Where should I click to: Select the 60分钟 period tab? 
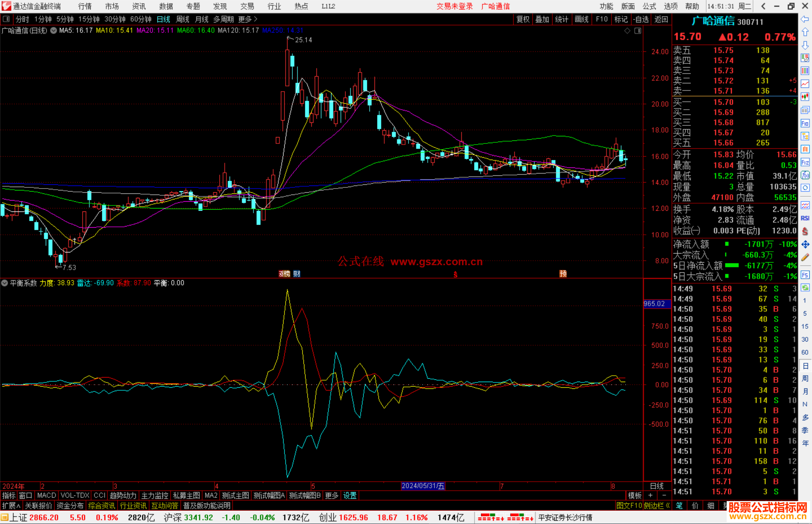tap(141, 19)
